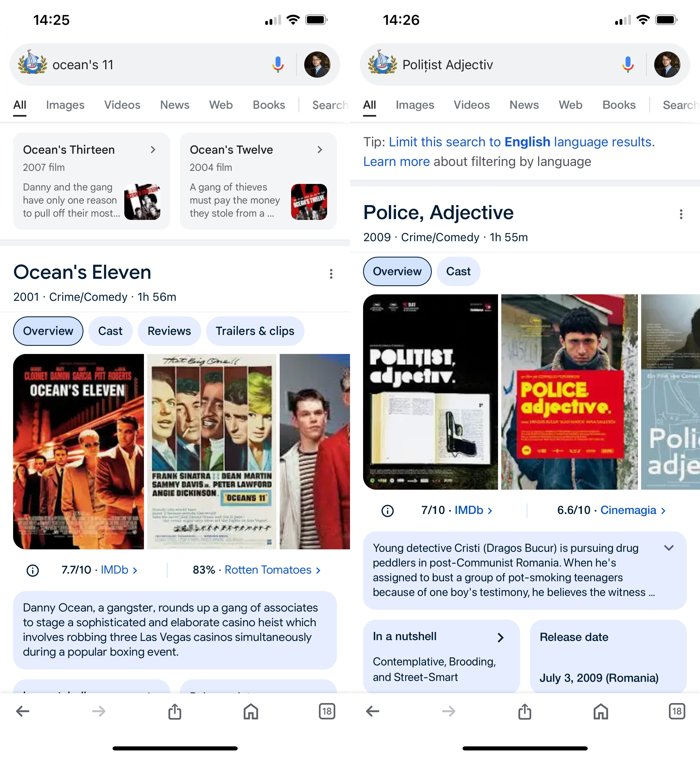Open profile avatar in Polițist Adjectiv search bar

pos(667,65)
